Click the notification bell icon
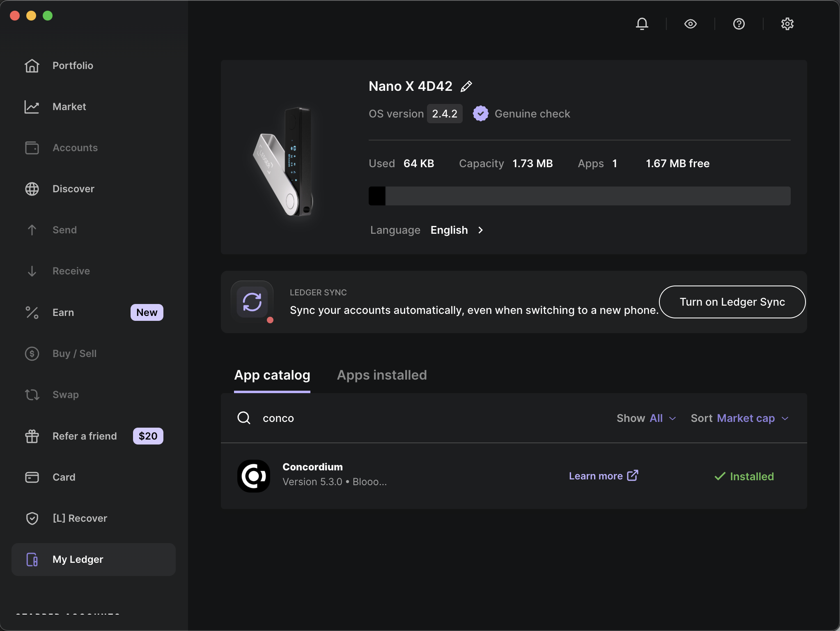Screen dimensions: 840x631 click(x=641, y=24)
